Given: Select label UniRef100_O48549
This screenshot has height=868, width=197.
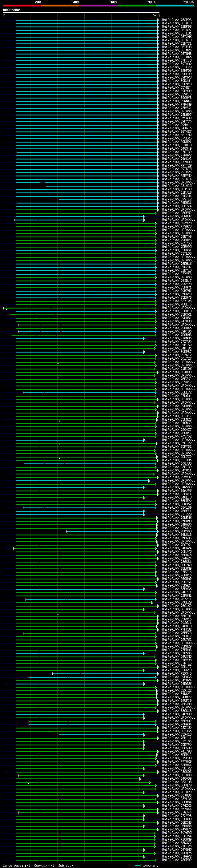Looking at the screenshot, I should pyautogui.click(x=177, y=149).
